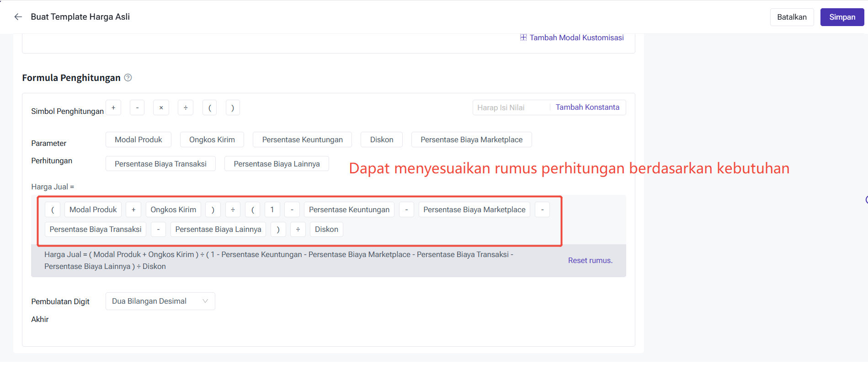Viewport: 868px width, 365px height.
Task: Click the Batalkan button
Action: [x=792, y=17]
